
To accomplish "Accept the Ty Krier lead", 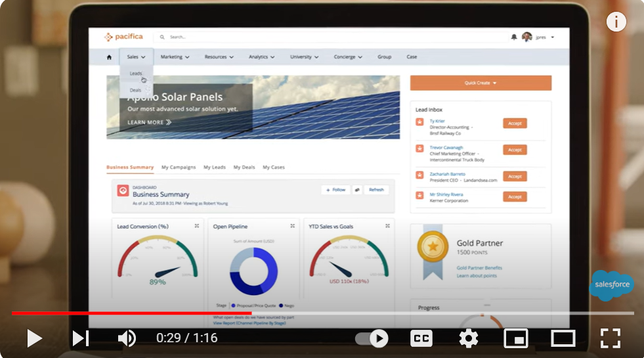I will click(515, 123).
